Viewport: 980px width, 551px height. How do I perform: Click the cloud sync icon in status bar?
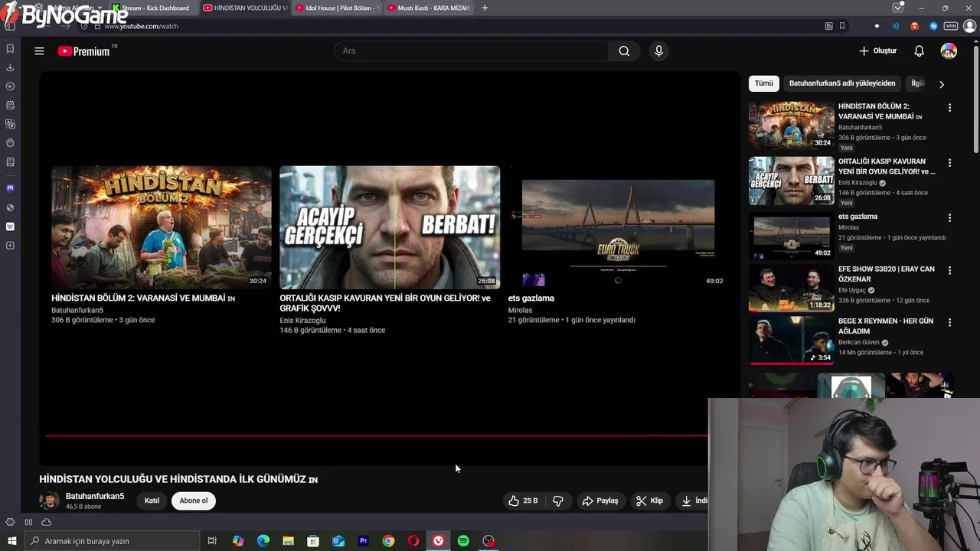pyautogui.click(x=46, y=522)
